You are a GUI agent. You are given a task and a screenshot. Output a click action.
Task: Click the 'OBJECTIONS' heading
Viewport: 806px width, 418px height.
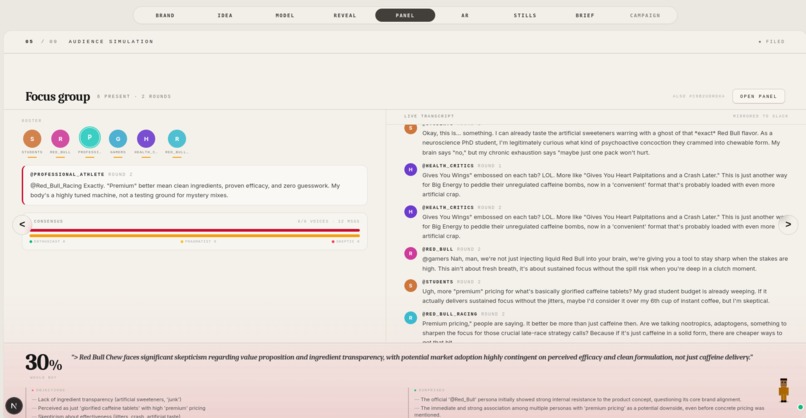[49, 390]
